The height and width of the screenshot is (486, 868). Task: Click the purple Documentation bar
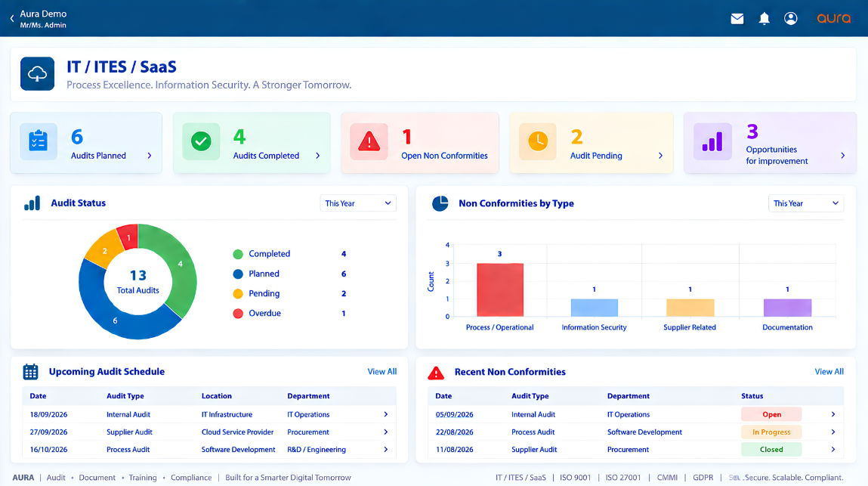(787, 308)
